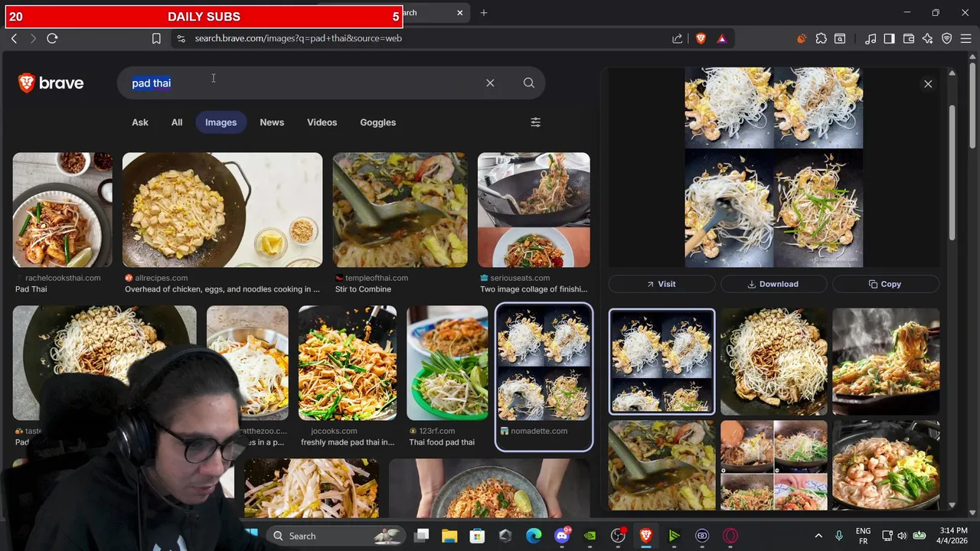Open the browser hamburger main menu
The width and height of the screenshot is (980, 551).
click(966, 38)
